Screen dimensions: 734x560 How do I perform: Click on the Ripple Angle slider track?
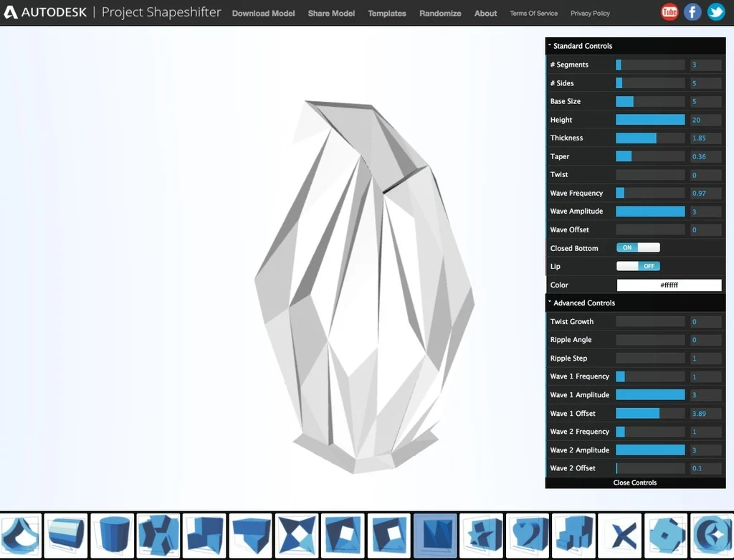tap(650, 339)
